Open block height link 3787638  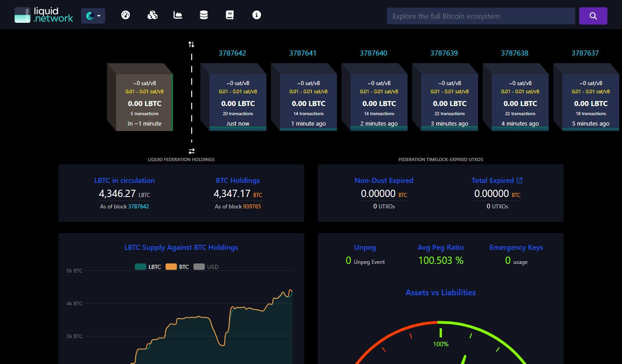515,53
